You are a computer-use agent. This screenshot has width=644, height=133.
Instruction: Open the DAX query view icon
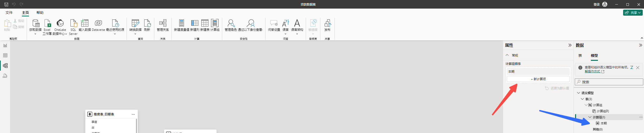pos(5,76)
